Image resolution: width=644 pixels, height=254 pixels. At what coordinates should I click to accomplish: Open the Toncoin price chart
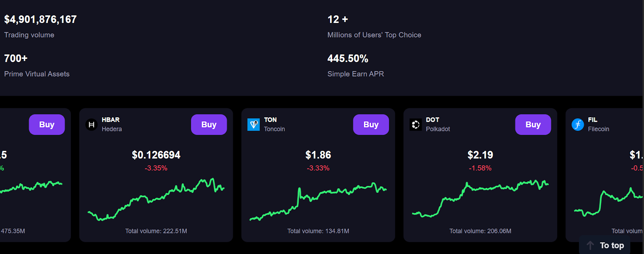(x=318, y=202)
